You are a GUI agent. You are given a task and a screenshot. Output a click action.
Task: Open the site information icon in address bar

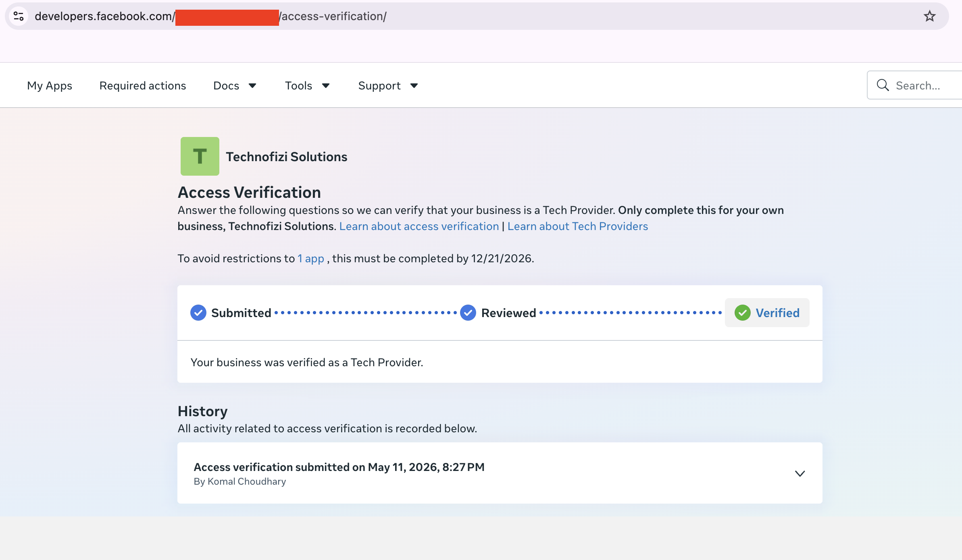coord(19,16)
